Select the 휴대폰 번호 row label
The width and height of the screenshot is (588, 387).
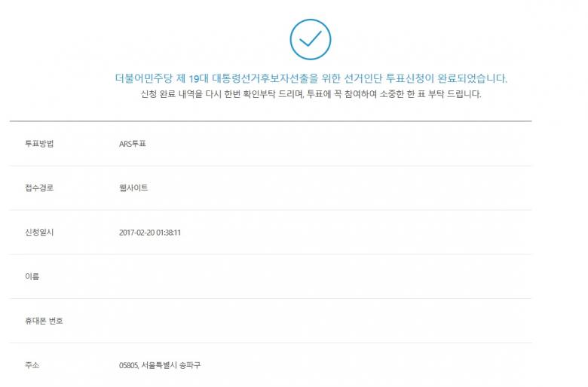pyautogui.click(x=44, y=321)
